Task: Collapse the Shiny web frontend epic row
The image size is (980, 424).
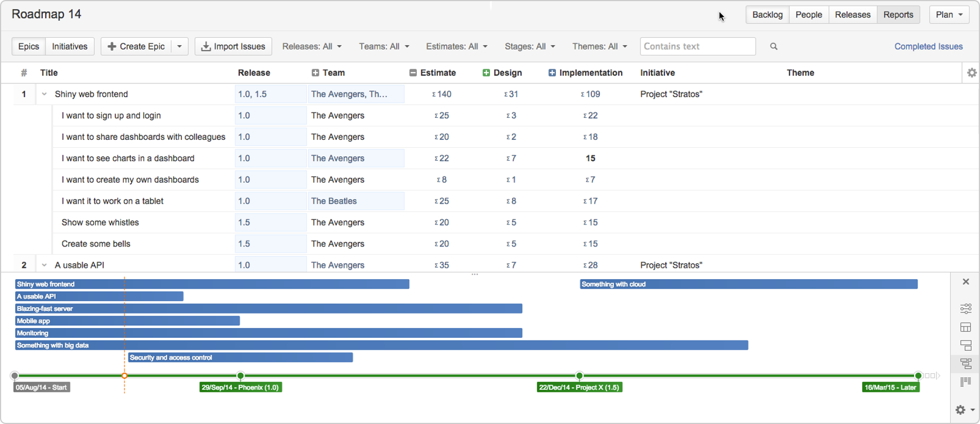Action: [x=44, y=94]
